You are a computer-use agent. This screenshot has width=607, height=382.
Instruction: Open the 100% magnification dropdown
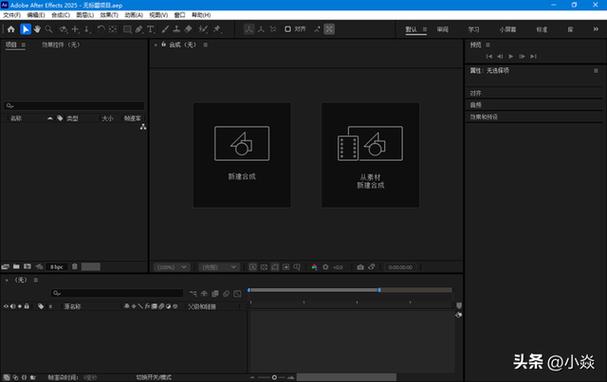click(x=172, y=267)
